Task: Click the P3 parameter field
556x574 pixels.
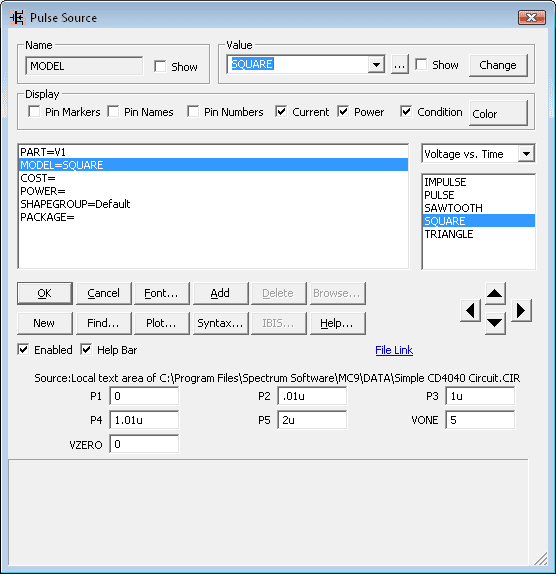Action: (x=480, y=396)
